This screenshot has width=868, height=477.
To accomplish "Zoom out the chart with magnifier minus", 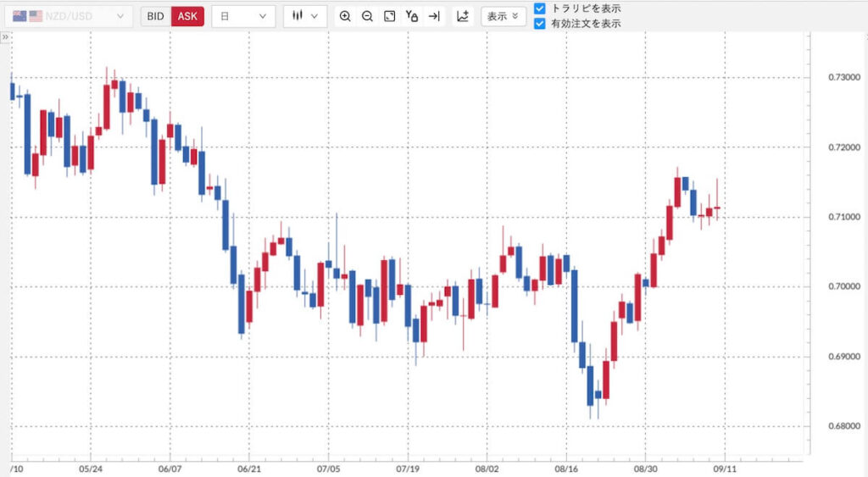I will (367, 16).
